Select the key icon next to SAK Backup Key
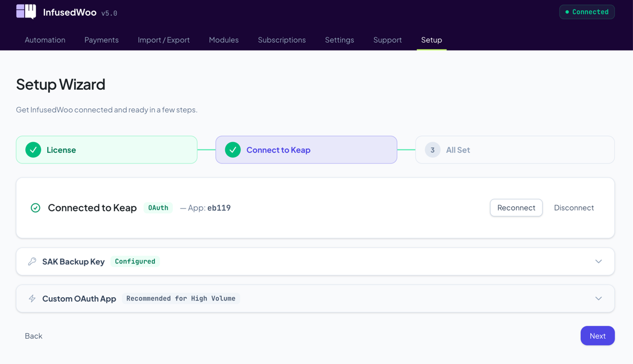The height and width of the screenshot is (364, 633). click(31, 261)
